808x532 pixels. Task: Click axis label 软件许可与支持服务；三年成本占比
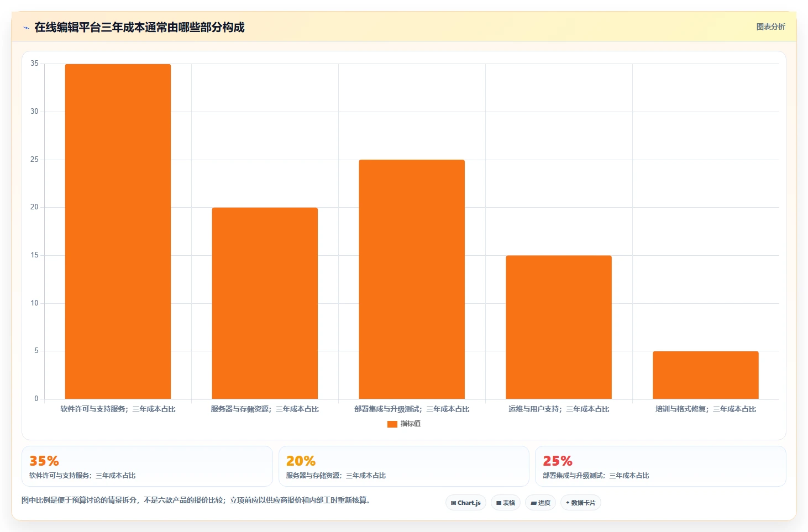point(118,409)
